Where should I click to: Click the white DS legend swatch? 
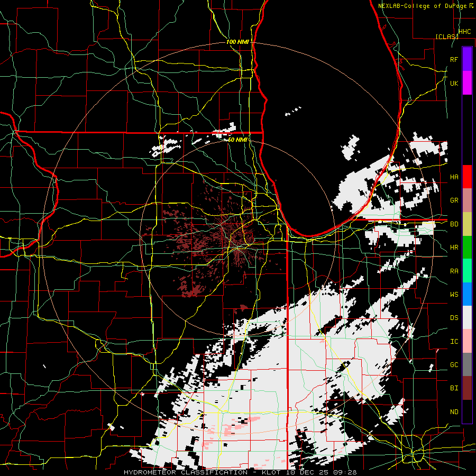467,317
